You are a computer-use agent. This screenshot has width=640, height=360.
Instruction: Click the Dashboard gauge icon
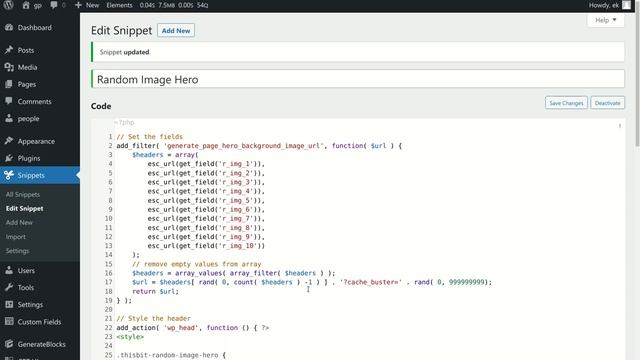pyautogui.click(x=9, y=27)
